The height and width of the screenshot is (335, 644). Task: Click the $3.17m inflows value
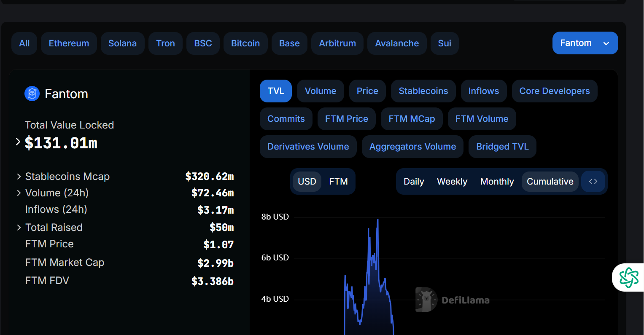point(216,210)
